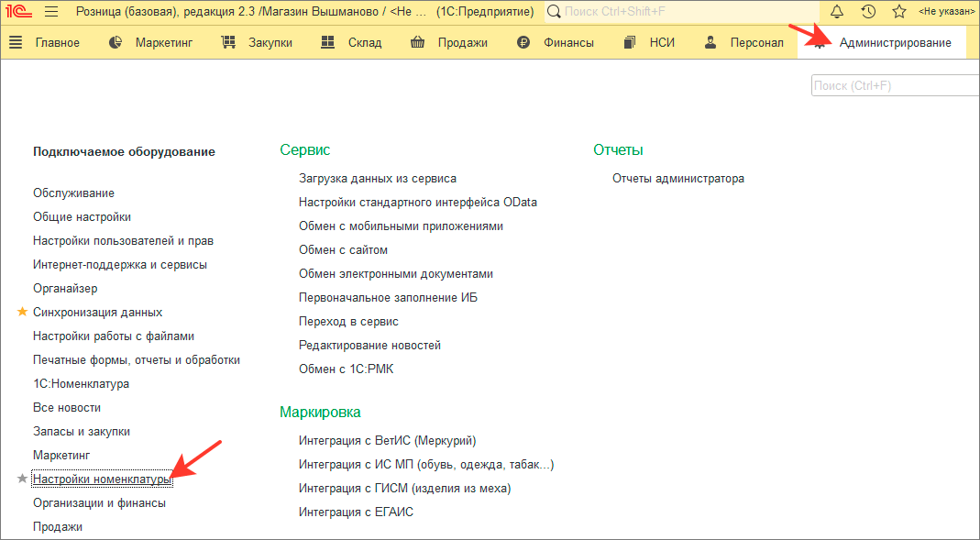Open Отчеты администратора
The height and width of the screenshot is (540, 980).
pos(678,178)
